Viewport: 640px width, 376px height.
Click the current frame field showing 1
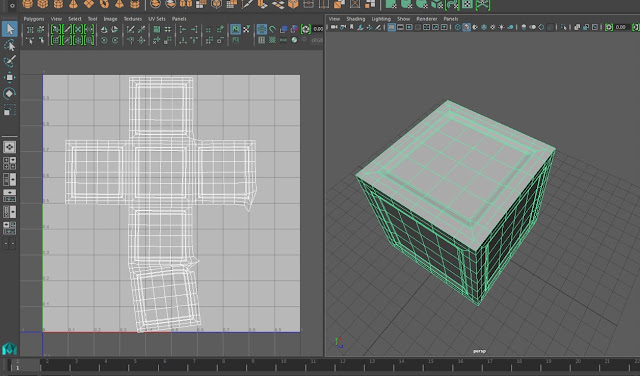[18, 368]
